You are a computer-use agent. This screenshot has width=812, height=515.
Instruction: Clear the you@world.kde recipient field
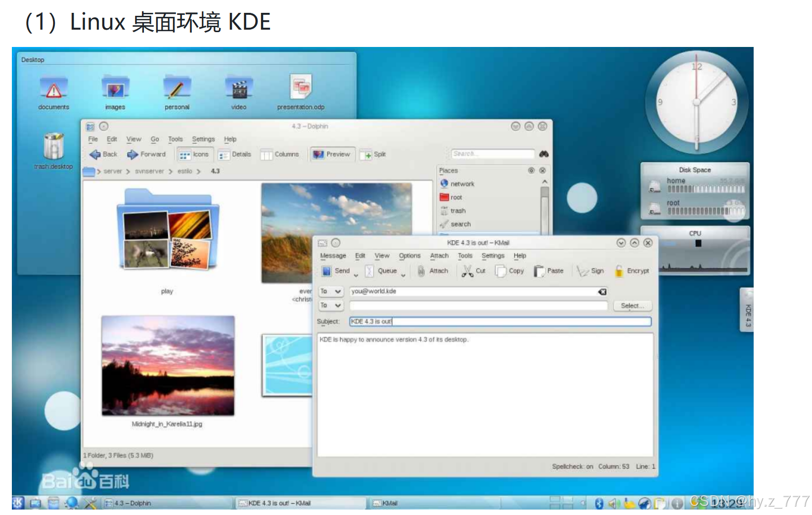click(602, 292)
